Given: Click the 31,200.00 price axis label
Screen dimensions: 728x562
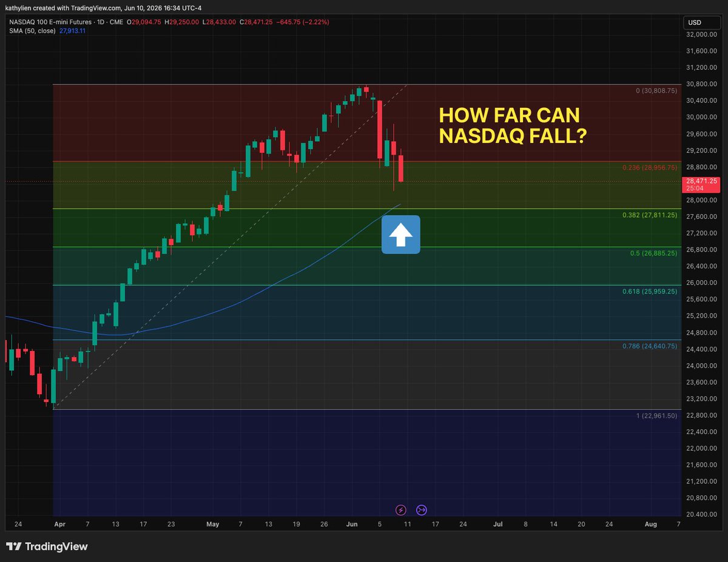Looking at the screenshot, I should click(702, 67).
